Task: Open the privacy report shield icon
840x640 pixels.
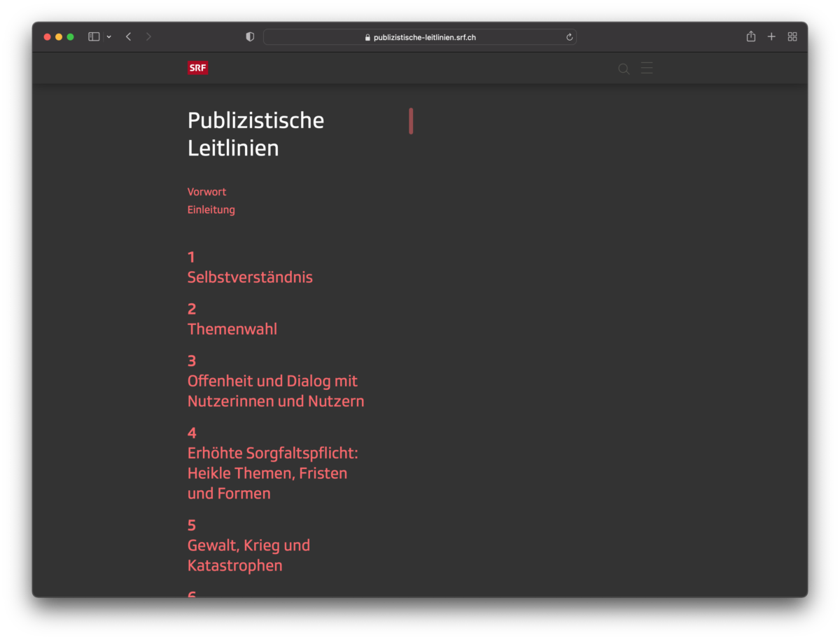Action: (250, 37)
